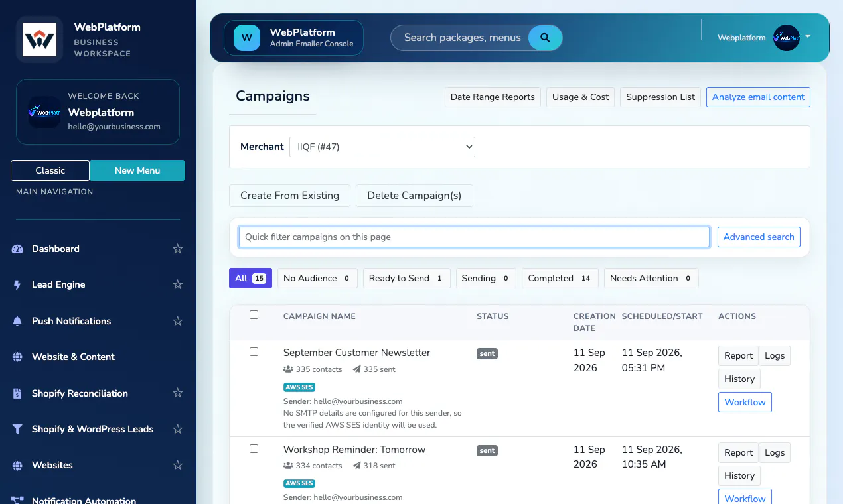Open Date Range Reports

pos(493,97)
